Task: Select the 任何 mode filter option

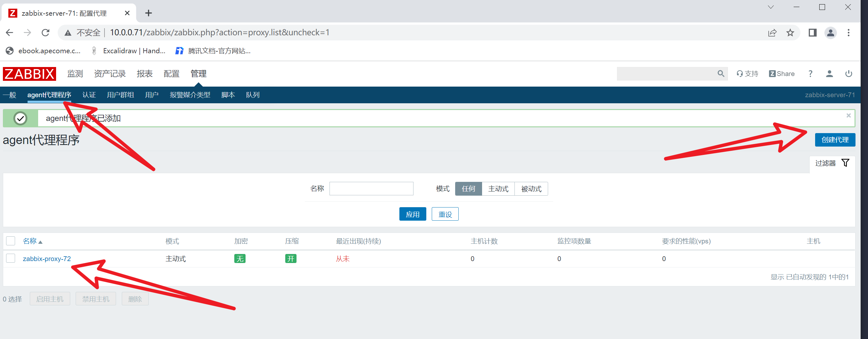Action: click(468, 189)
